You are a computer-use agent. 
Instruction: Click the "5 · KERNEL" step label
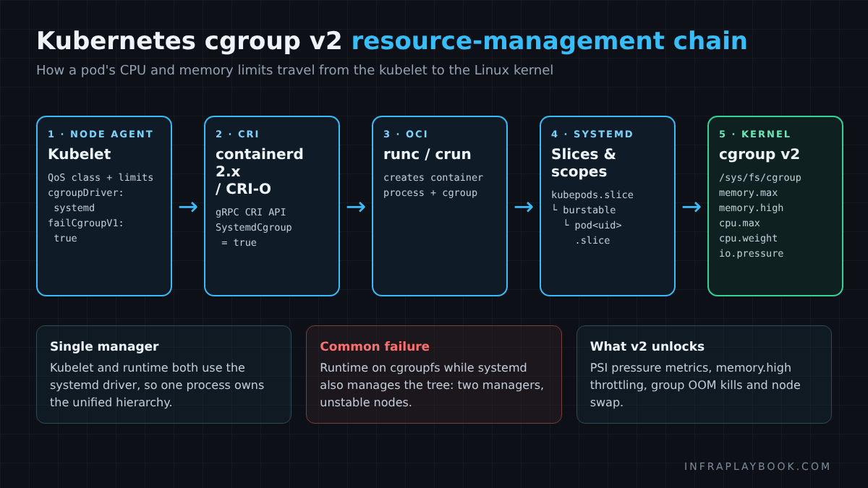click(x=755, y=134)
